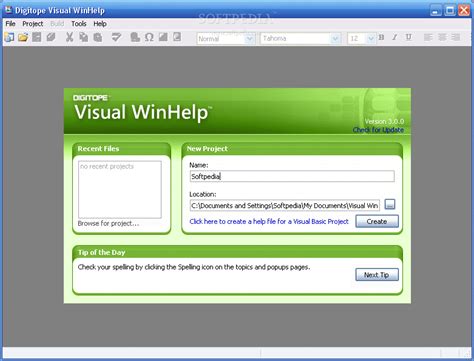Maximize the Visual WinHelp window

click(x=450, y=10)
